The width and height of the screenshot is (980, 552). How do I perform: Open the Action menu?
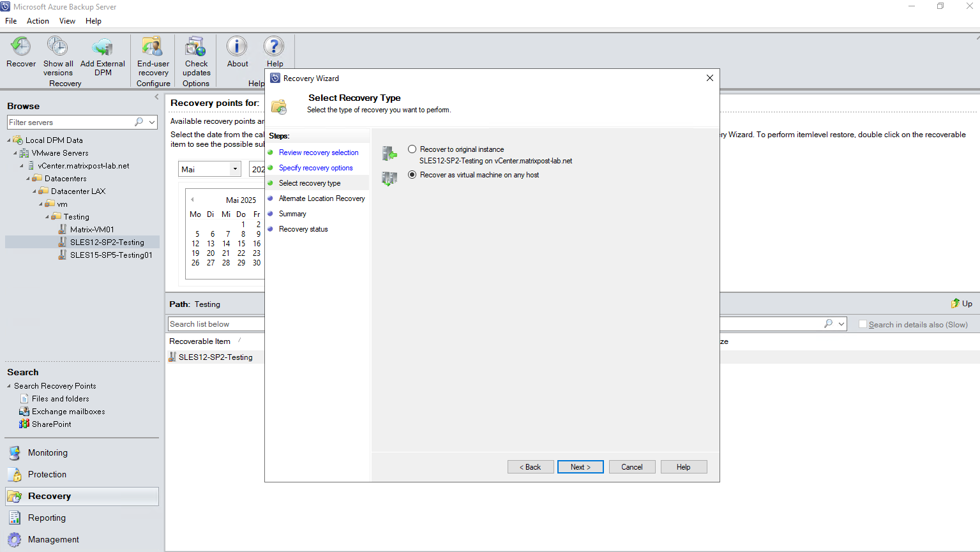pyautogui.click(x=38, y=21)
